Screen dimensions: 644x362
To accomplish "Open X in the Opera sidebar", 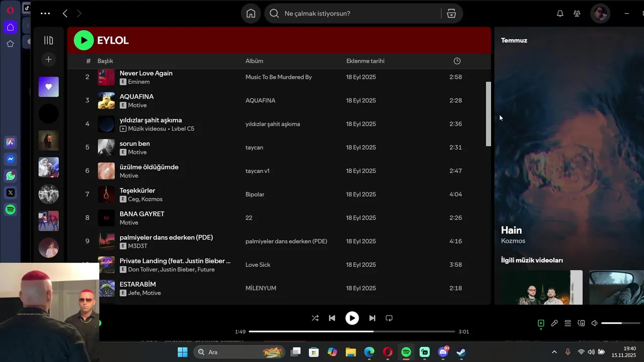I will pyautogui.click(x=10, y=193).
